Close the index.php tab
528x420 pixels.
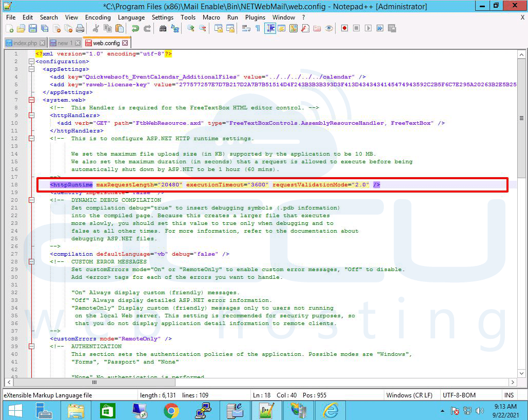[x=43, y=43]
